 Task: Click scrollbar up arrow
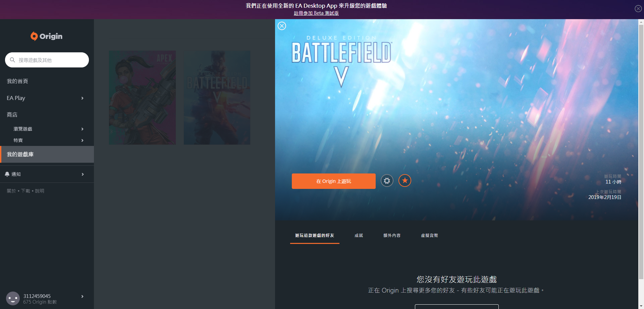[641, 22]
